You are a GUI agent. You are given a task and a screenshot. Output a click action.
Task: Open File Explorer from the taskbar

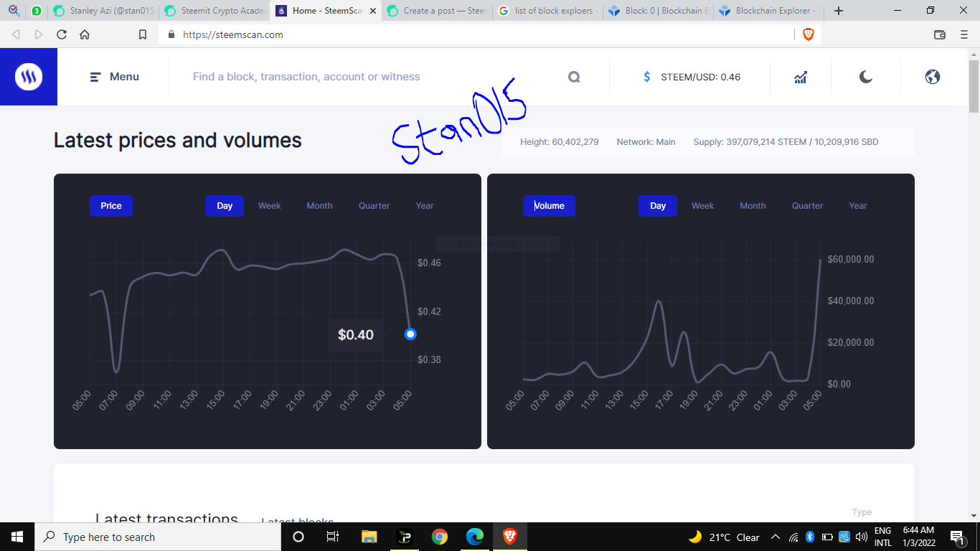tap(369, 537)
